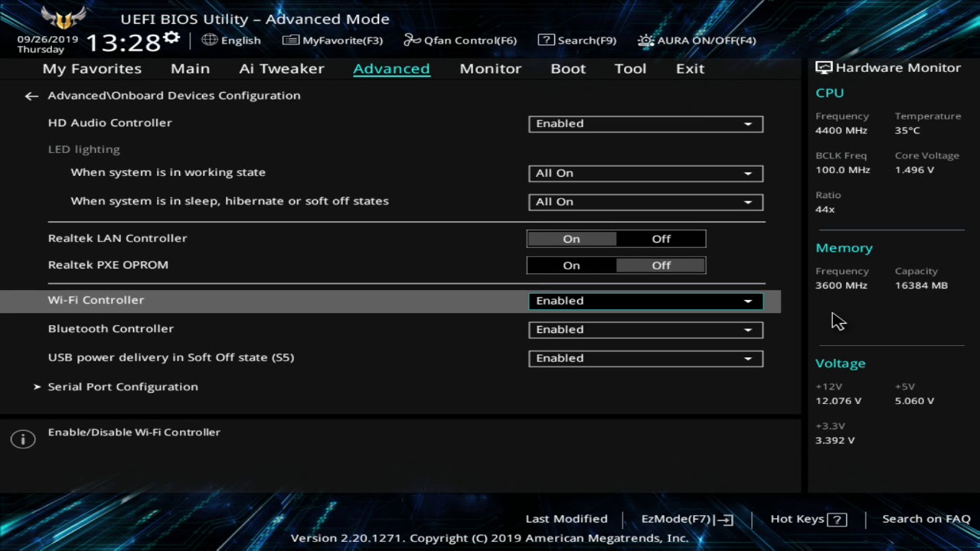Switch to the Exit tab
The image size is (980, 551).
[x=690, y=68]
